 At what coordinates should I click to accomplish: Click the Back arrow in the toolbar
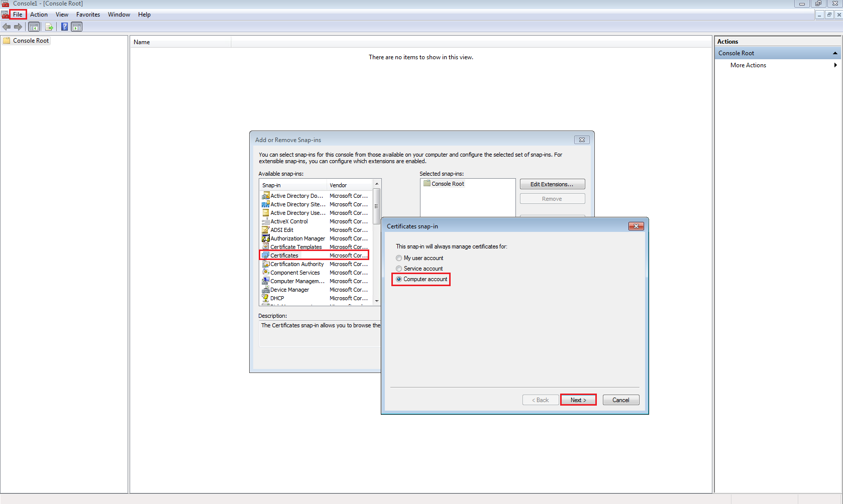7,27
